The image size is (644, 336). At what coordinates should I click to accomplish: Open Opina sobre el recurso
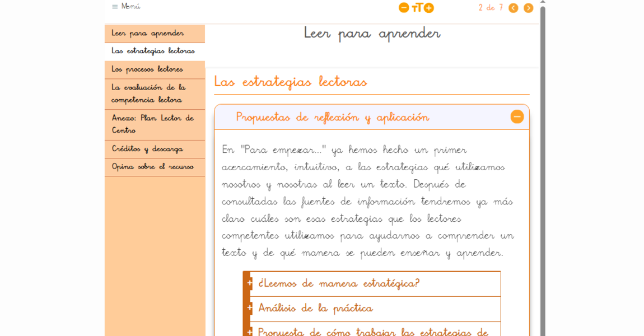coord(152,167)
